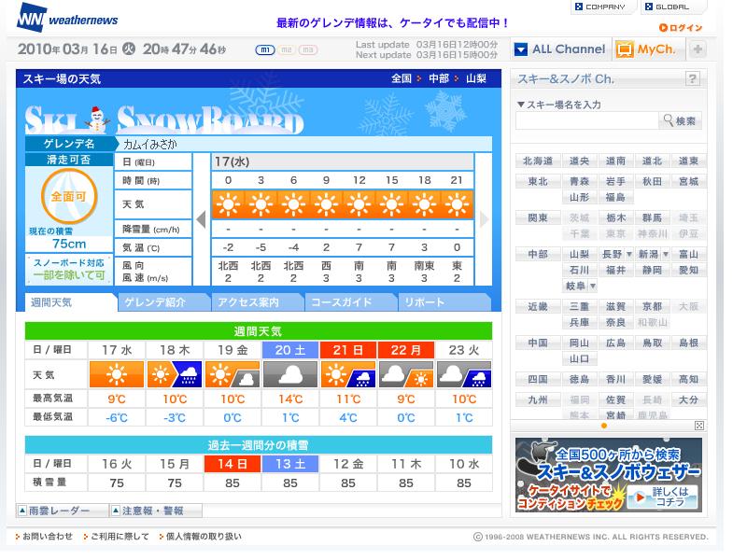The width and height of the screenshot is (747, 560).
Task: Open the スキー&スノボウェザー banner ad
Action: click(609, 475)
